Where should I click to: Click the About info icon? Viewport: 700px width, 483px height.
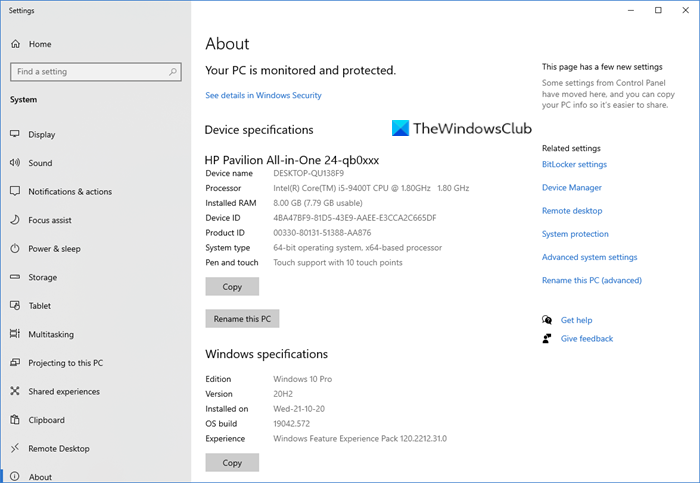tap(15, 476)
